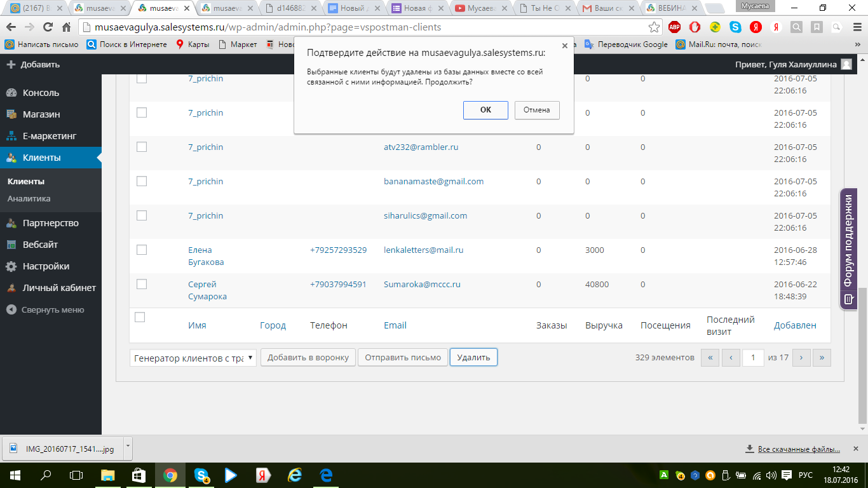
Task: Click the Adblock Plus extension icon
Action: (674, 27)
